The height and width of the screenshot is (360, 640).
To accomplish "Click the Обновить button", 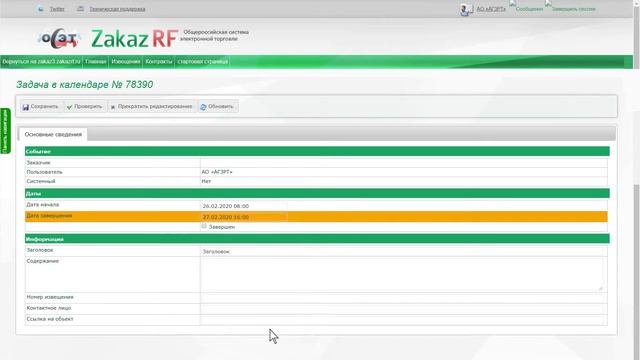I will pyautogui.click(x=217, y=107).
